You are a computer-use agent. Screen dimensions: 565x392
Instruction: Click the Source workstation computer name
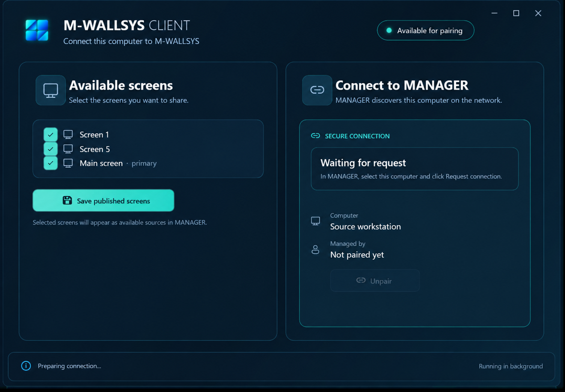pos(366,227)
